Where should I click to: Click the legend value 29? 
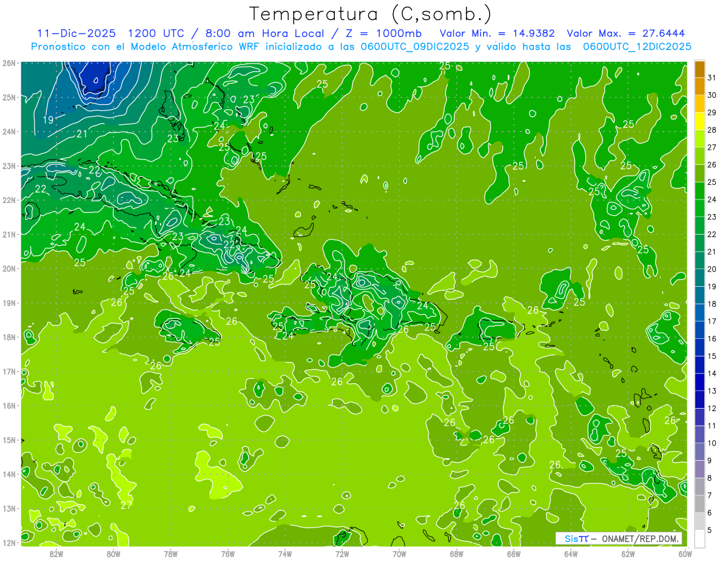point(712,113)
